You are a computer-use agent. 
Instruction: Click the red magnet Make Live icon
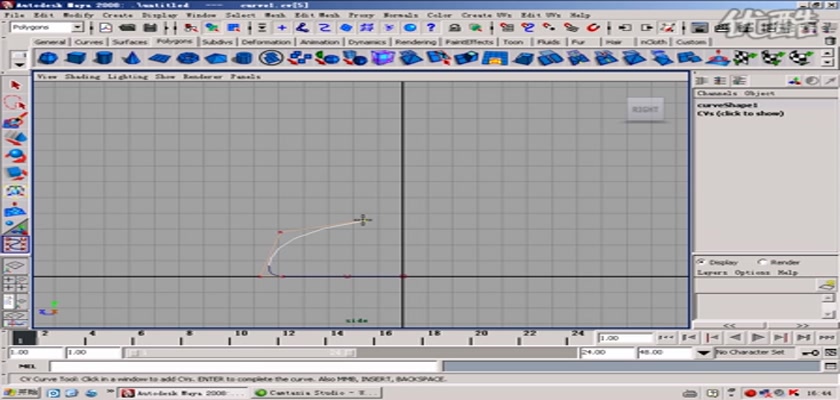[594, 27]
